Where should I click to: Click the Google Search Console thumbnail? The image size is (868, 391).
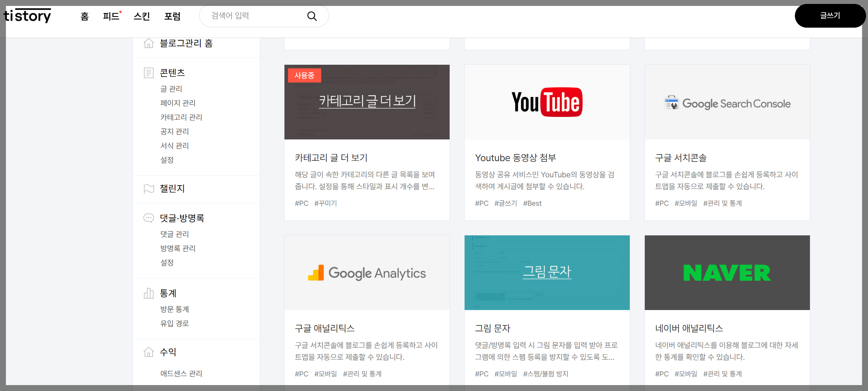pyautogui.click(x=727, y=102)
